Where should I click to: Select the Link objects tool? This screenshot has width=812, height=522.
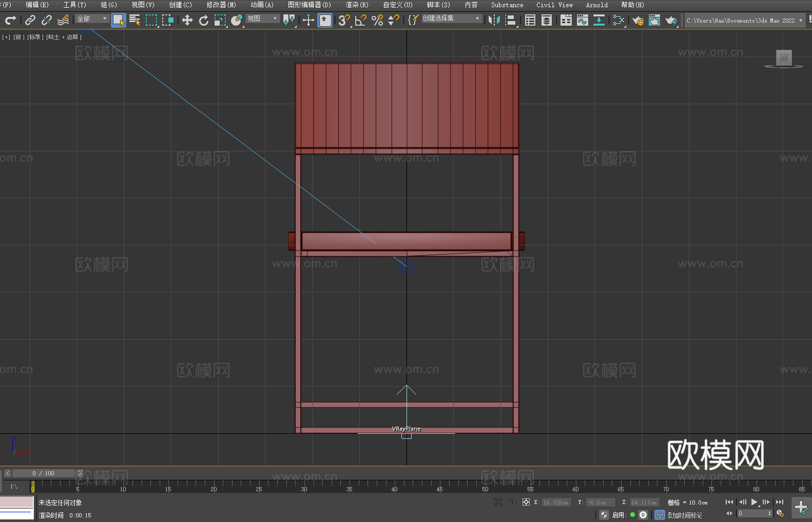(30, 20)
